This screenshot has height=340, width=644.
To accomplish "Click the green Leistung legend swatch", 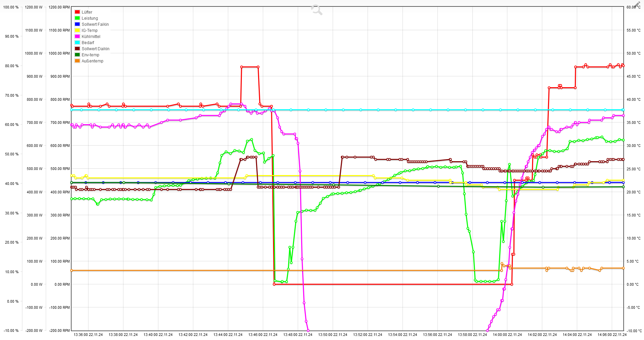I will pyautogui.click(x=77, y=18).
